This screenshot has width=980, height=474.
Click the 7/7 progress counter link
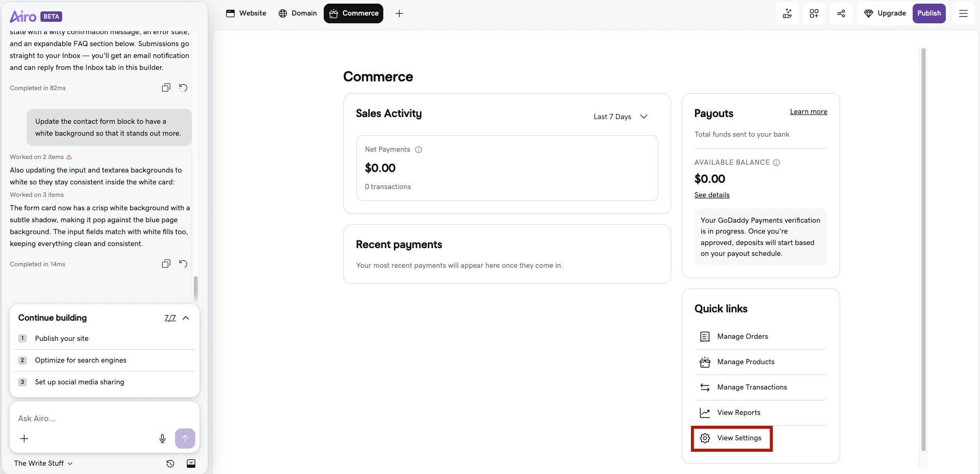(170, 318)
